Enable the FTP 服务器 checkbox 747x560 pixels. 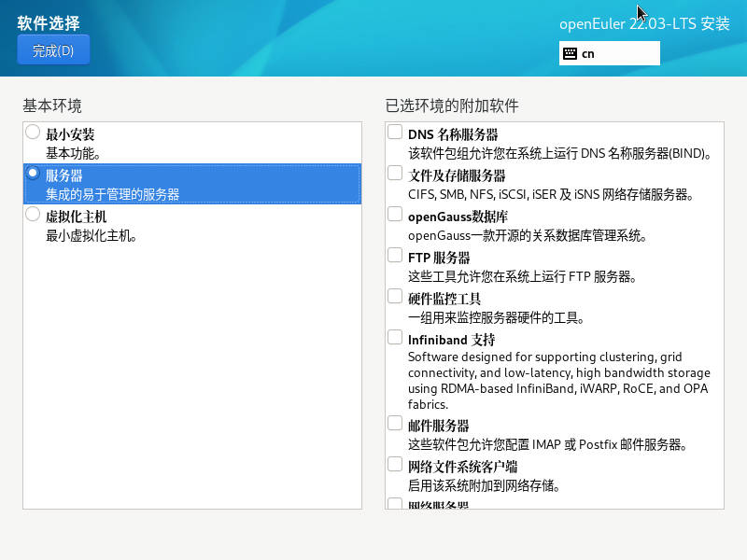coord(394,255)
